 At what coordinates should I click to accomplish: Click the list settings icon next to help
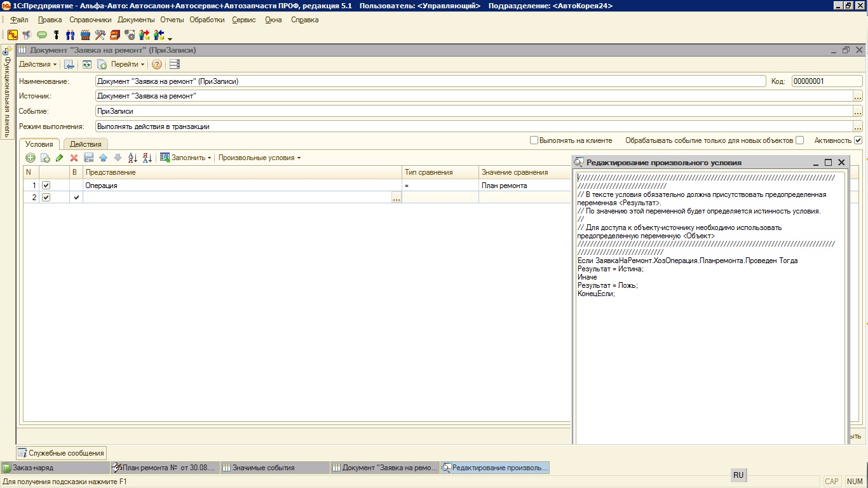tap(174, 64)
